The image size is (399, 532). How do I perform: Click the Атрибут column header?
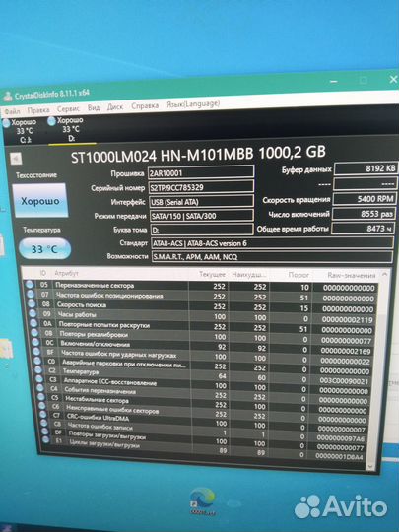[66, 273]
